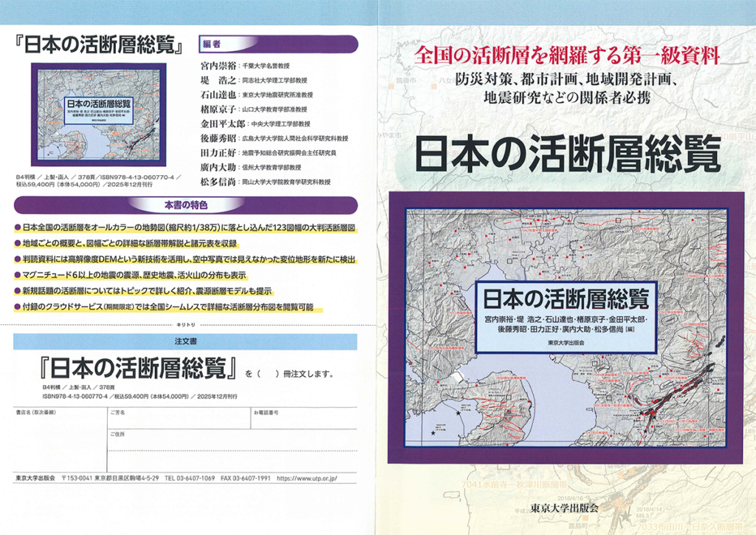Viewport: 756px width, 535px height.
Task: Select editor name 宮内崇裕
Action: 219,66
